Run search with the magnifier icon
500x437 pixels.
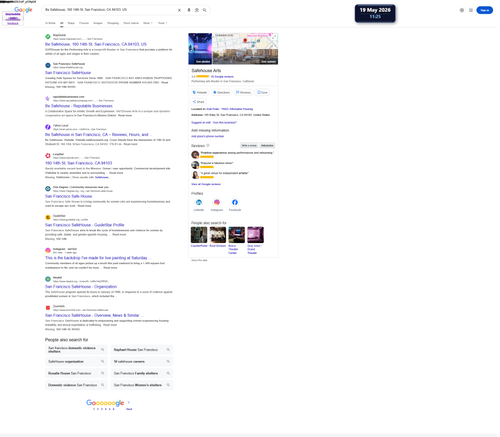pyautogui.click(x=205, y=10)
